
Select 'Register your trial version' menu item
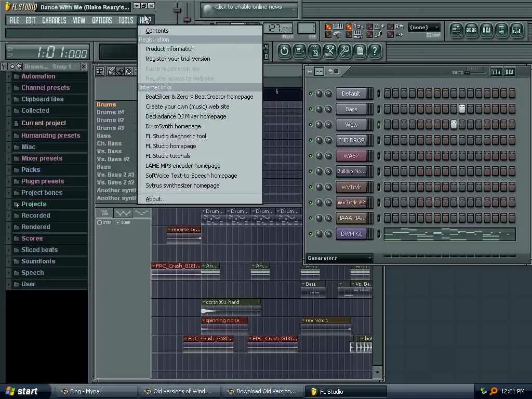(200, 59)
